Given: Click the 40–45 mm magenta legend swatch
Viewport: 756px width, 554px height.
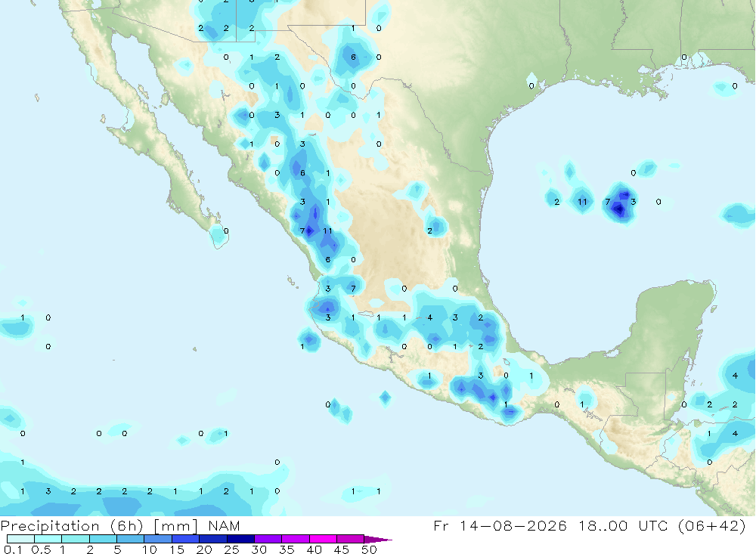Looking at the screenshot, I should click(x=323, y=539).
